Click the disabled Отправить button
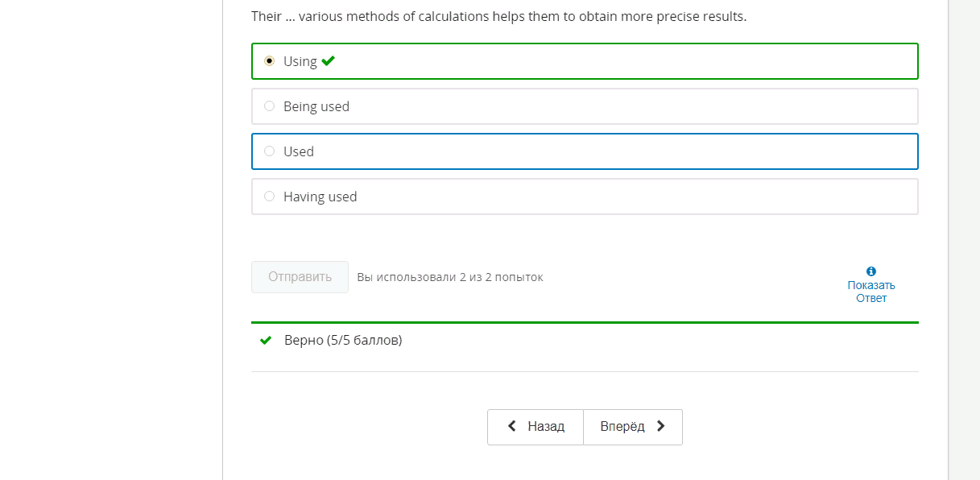Screen dimensions: 980x480 click(300, 277)
